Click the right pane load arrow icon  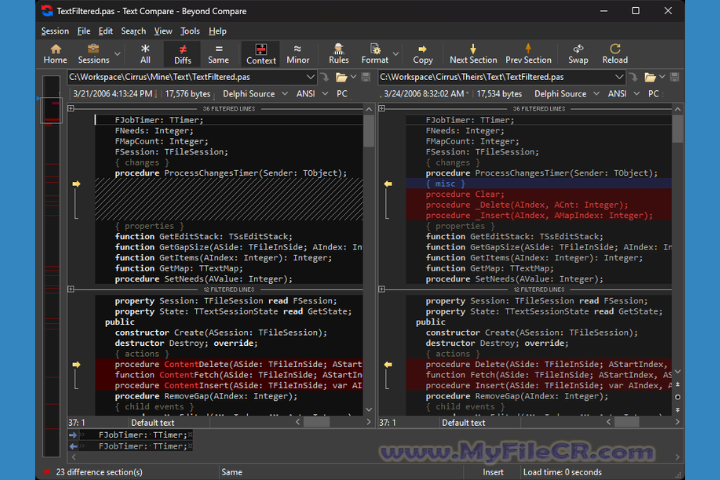coord(634,77)
